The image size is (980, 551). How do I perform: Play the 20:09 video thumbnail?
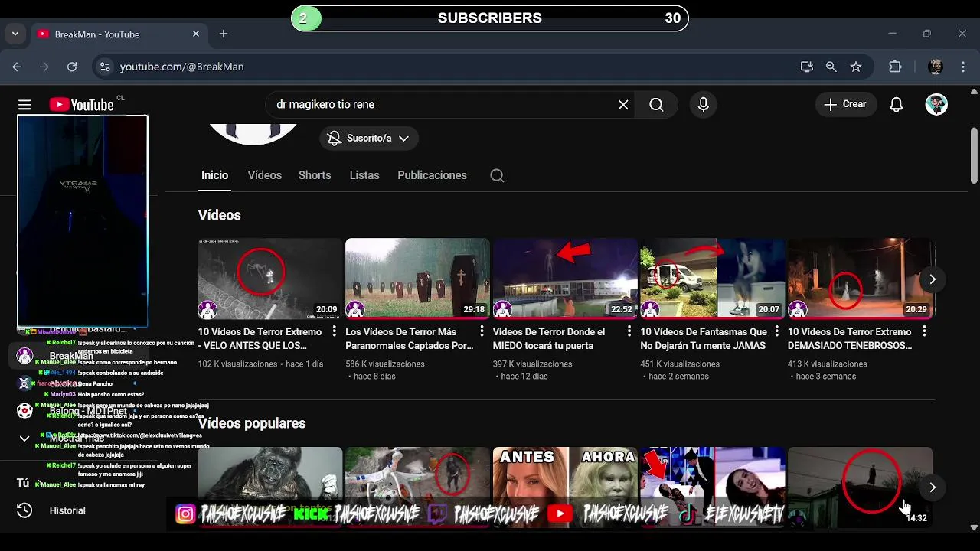pos(270,279)
